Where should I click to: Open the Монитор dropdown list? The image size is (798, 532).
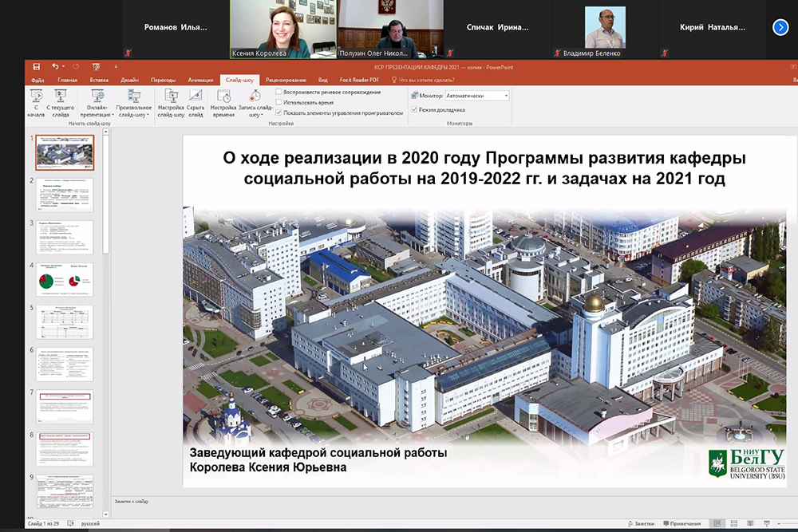(x=506, y=96)
